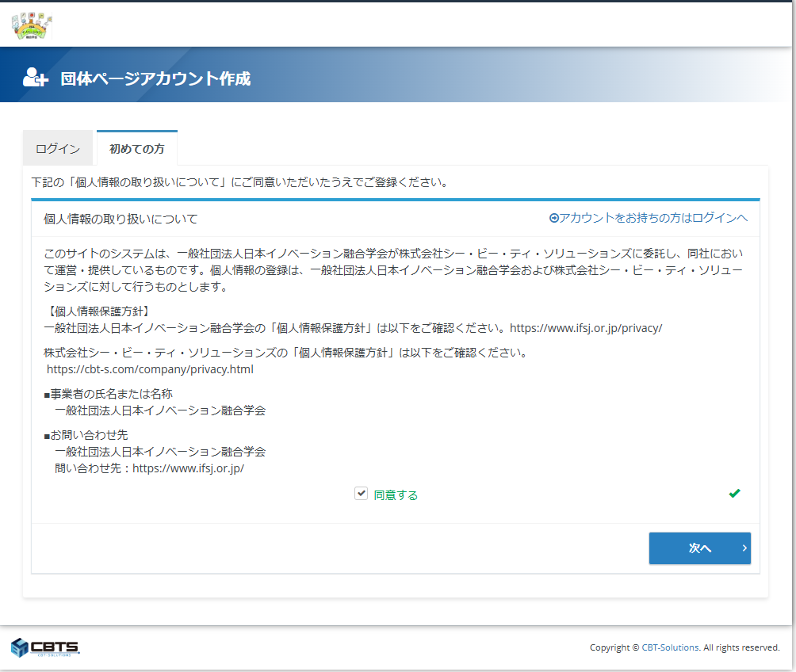Image resolution: width=796 pixels, height=672 pixels.
Task: Click the innovation society logo at top-left
Action: pyautogui.click(x=33, y=25)
